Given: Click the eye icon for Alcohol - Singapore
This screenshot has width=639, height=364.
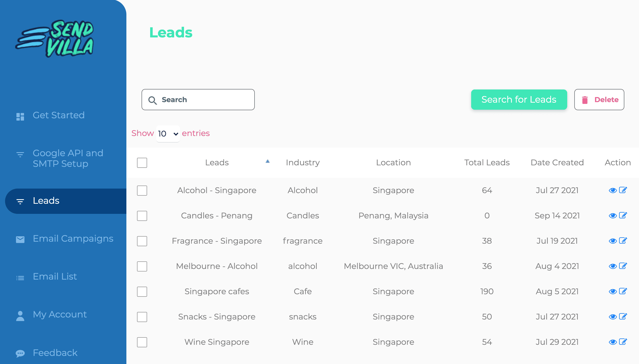Looking at the screenshot, I should tap(612, 190).
